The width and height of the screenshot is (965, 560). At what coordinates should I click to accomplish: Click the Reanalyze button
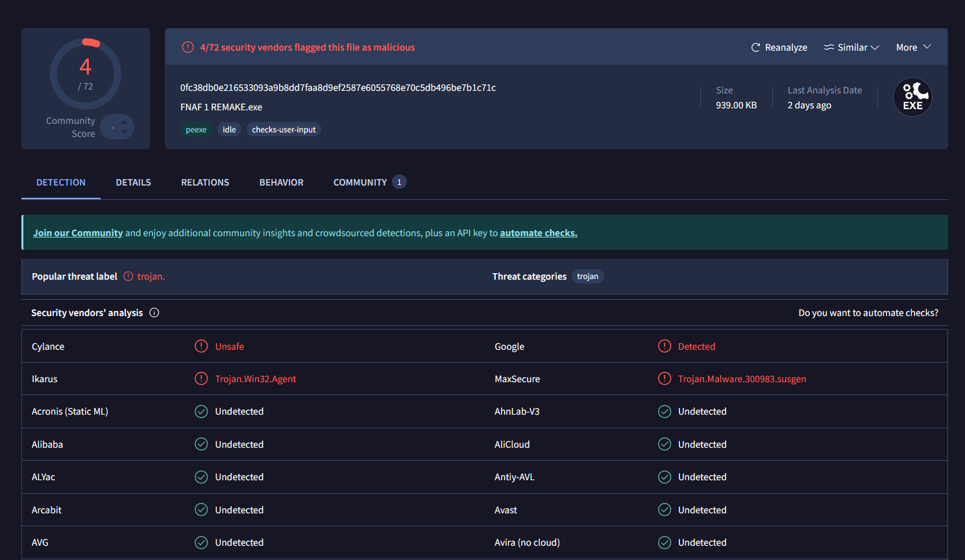(779, 47)
